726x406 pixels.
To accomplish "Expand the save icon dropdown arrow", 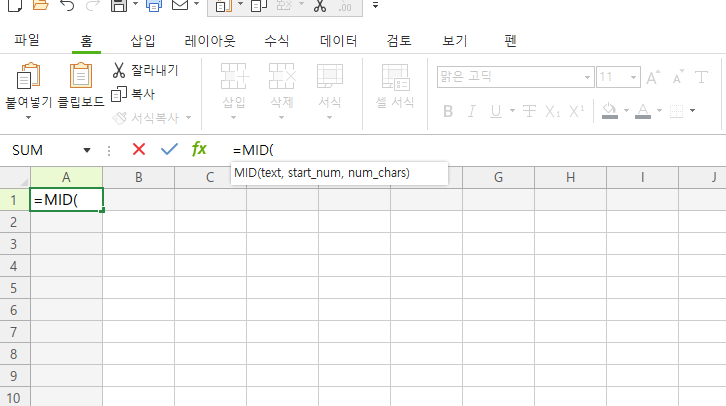I will (136, 4).
